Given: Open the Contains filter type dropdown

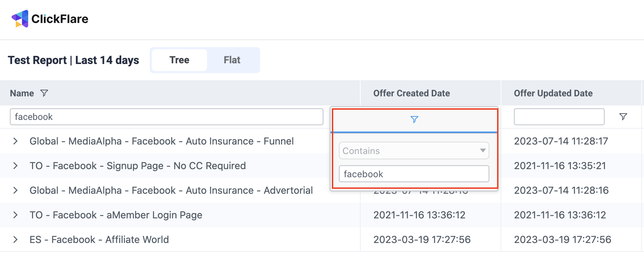Looking at the screenshot, I should [x=414, y=151].
